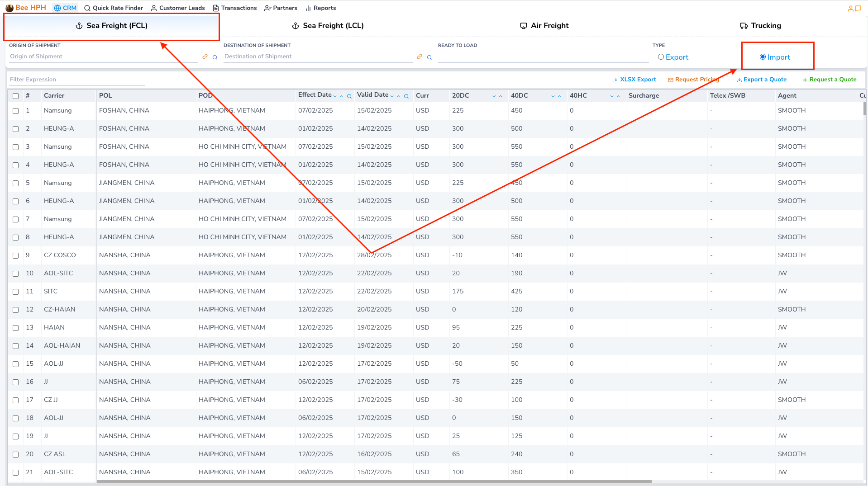Open the Customer Leads menu
The width and height of the screenshot is (868, 486).
pos(178,8)
